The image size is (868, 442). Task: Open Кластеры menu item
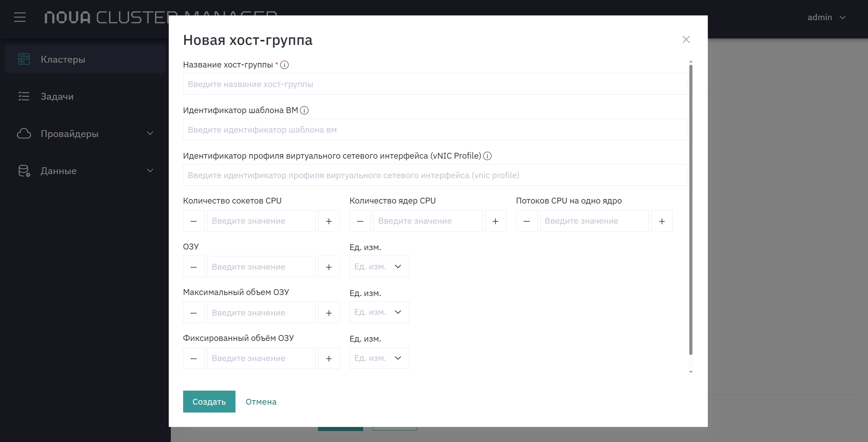pos(85,59)
